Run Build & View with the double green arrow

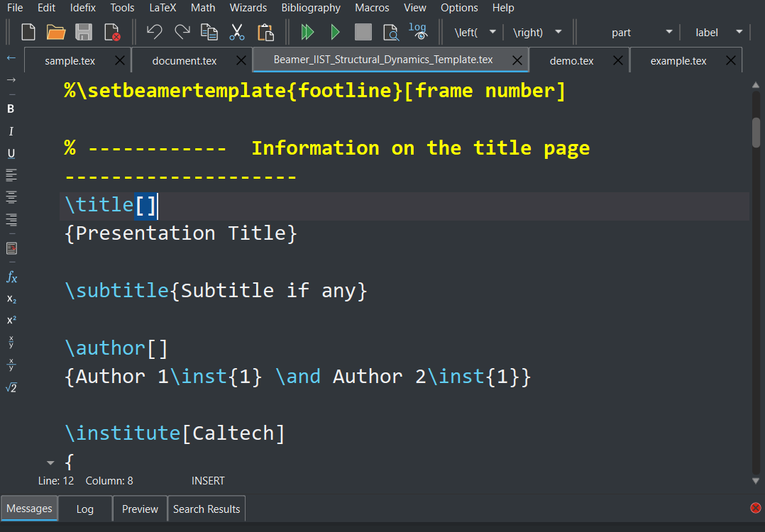point(307,32)
